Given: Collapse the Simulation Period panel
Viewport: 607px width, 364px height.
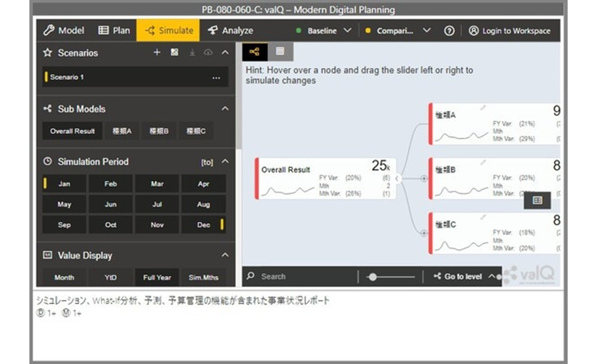Looking at the screenshot, I should pyautogui.click(x=225, y=161).
